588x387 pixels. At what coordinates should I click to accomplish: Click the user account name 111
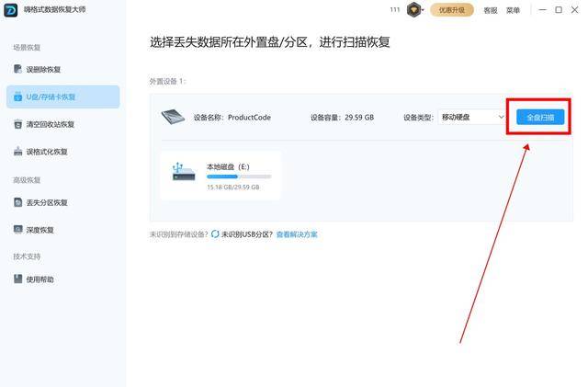(x=395, y=10)
